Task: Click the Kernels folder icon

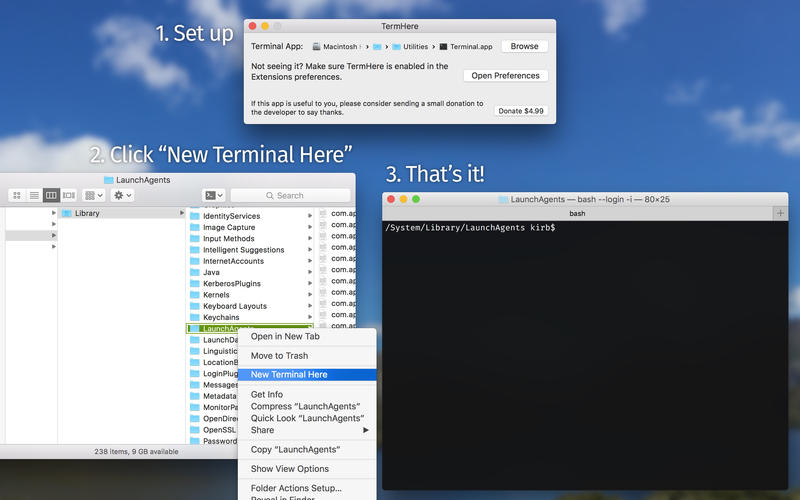Action: coord(194,294)
